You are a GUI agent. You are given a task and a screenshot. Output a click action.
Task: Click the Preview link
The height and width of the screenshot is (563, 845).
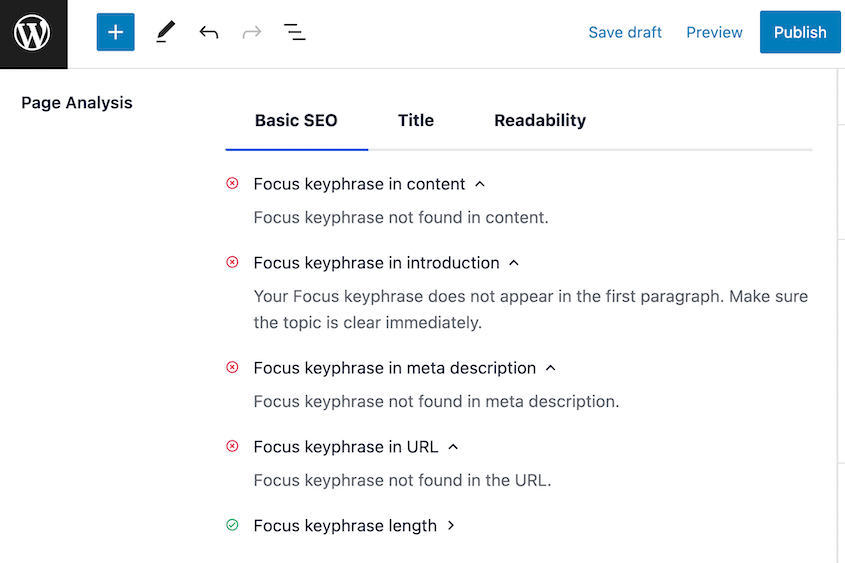pos(715,32)
